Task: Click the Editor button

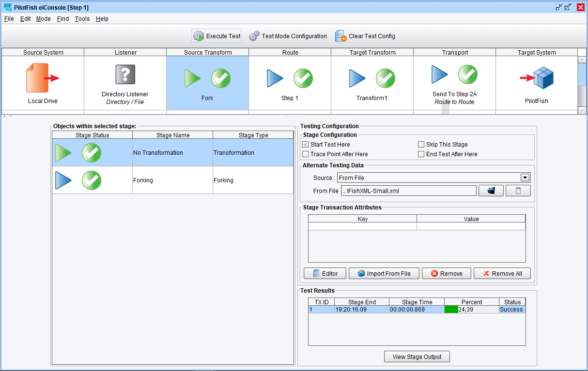Action: pyautogui.click(x=325, y=273)
